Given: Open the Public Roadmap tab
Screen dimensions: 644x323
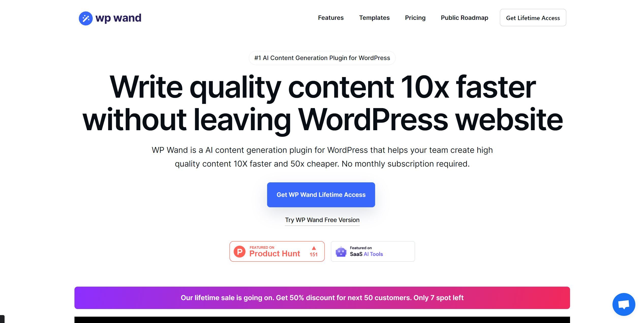Looking at the screenshot, I should click(x=464, y=18).
